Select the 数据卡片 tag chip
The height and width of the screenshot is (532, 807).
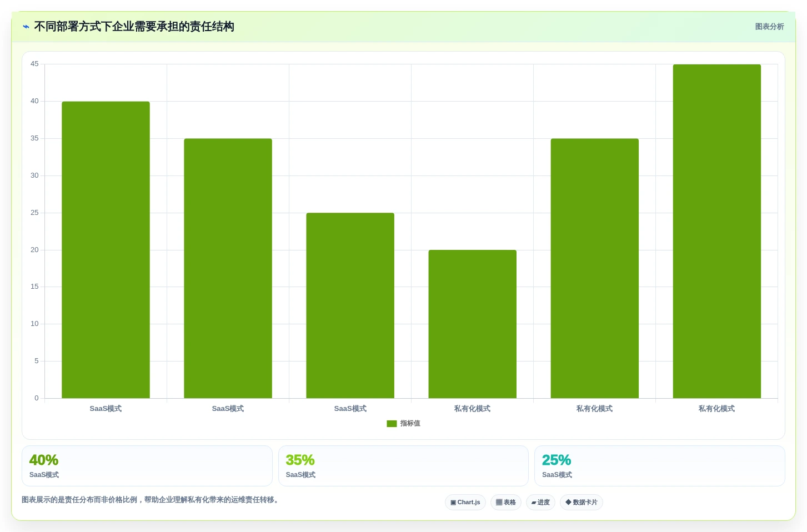click(582, 503)
